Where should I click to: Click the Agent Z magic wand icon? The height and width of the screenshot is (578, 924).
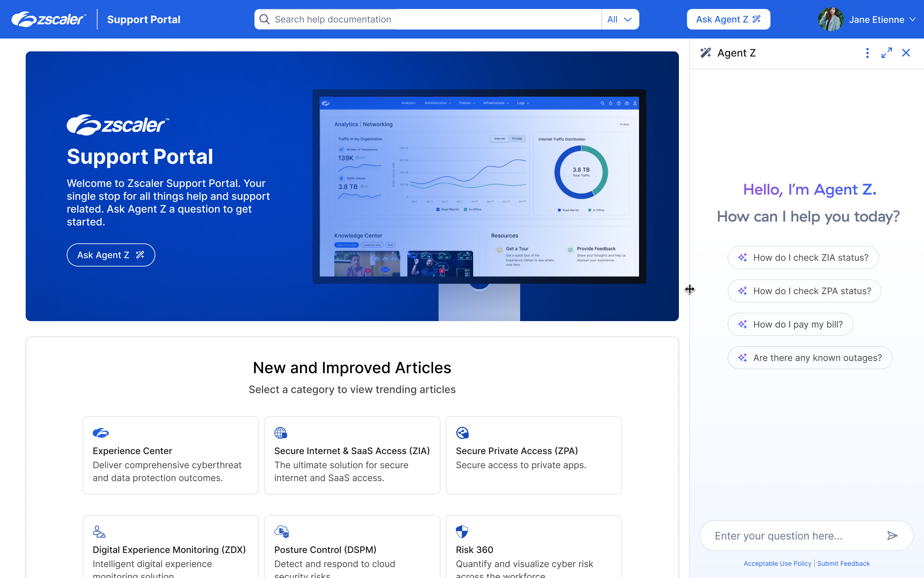click(706, 53)
